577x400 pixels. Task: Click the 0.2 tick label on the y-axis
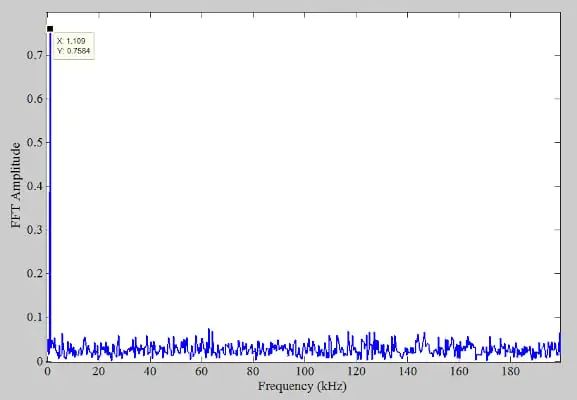pyautogui.click(x=35, y=273)
